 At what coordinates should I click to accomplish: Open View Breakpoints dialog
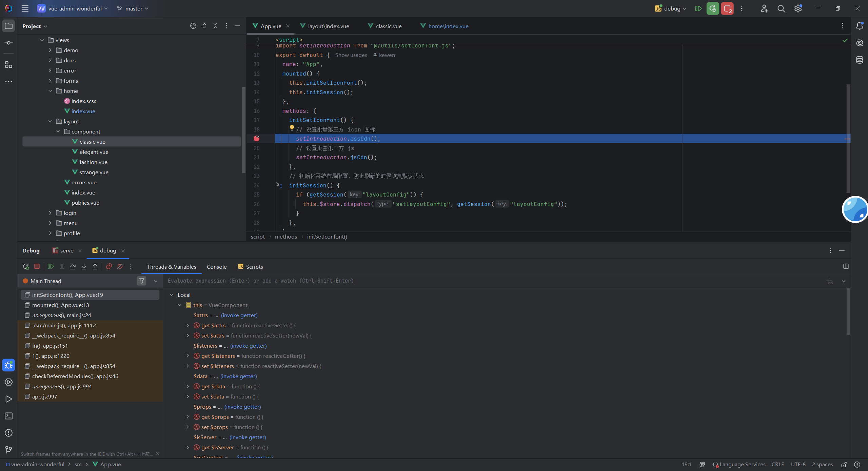109,267
